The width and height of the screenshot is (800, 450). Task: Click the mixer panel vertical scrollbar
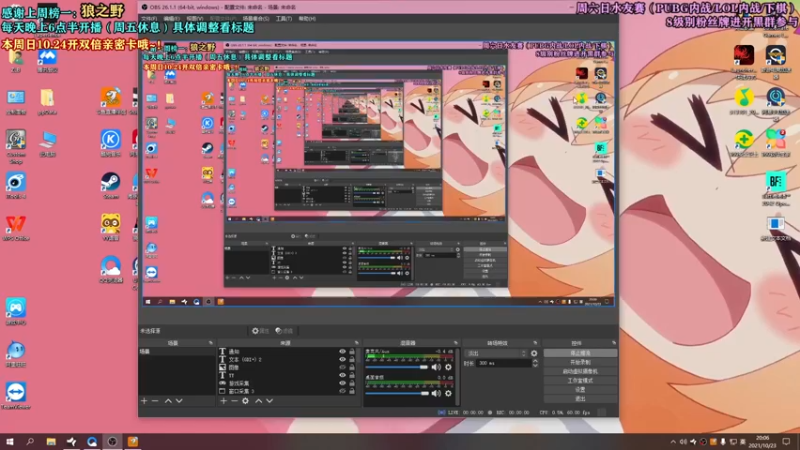point(458,376)
